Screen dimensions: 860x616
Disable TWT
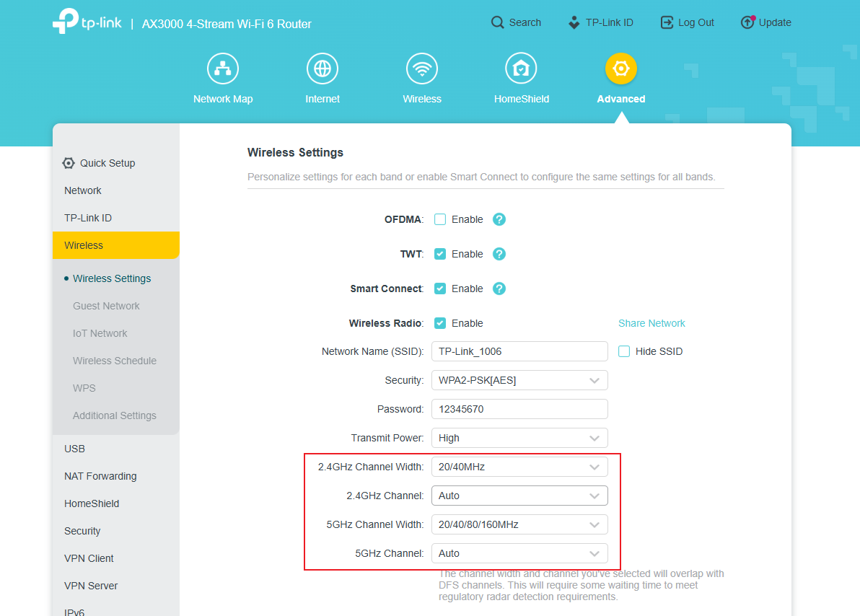click(x=440, y=254)
